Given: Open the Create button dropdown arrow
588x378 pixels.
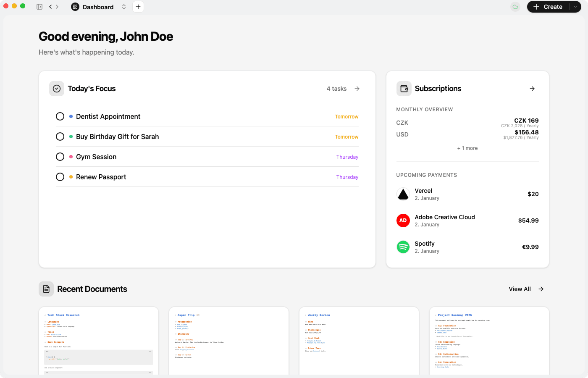Looking at the screenshot, I should point(575,7).
